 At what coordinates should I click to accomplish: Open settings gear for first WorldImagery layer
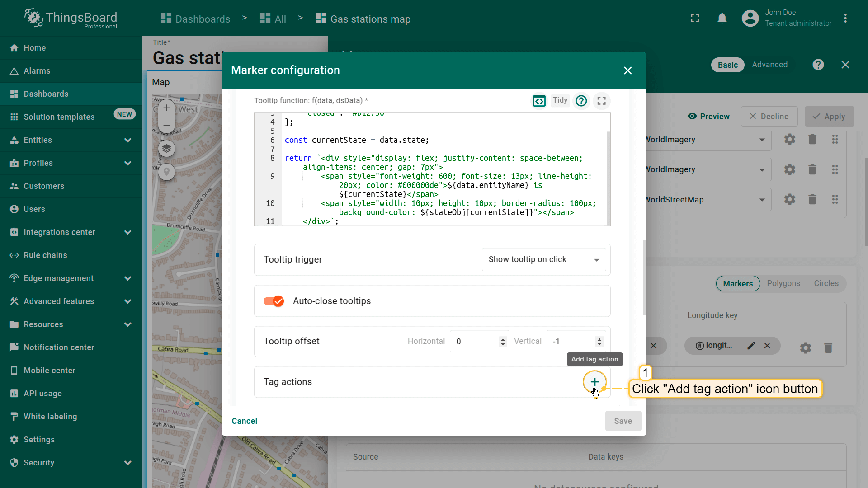(x=789, y=140)
